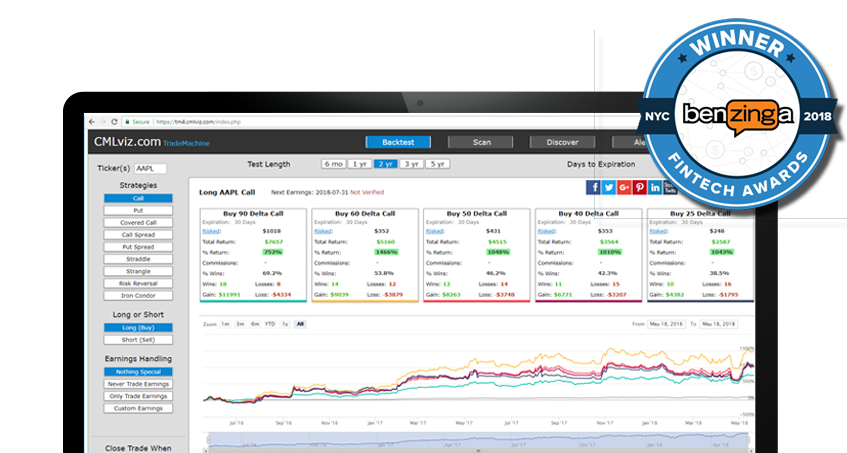Click the CMLviz.com TradeMachine logo

click(152, 142)
